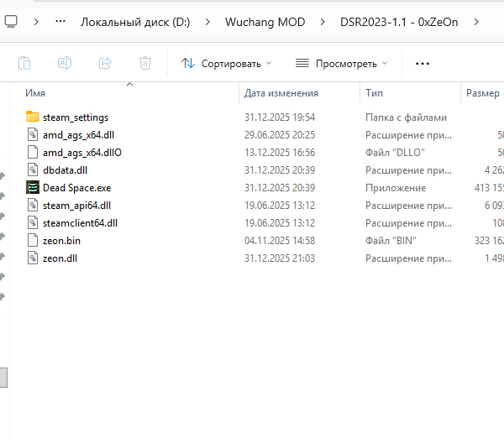
Task: Expand chevron after DSR2023-1.1 - 0xZeOn breadcrumb
Action: [477, 22]
